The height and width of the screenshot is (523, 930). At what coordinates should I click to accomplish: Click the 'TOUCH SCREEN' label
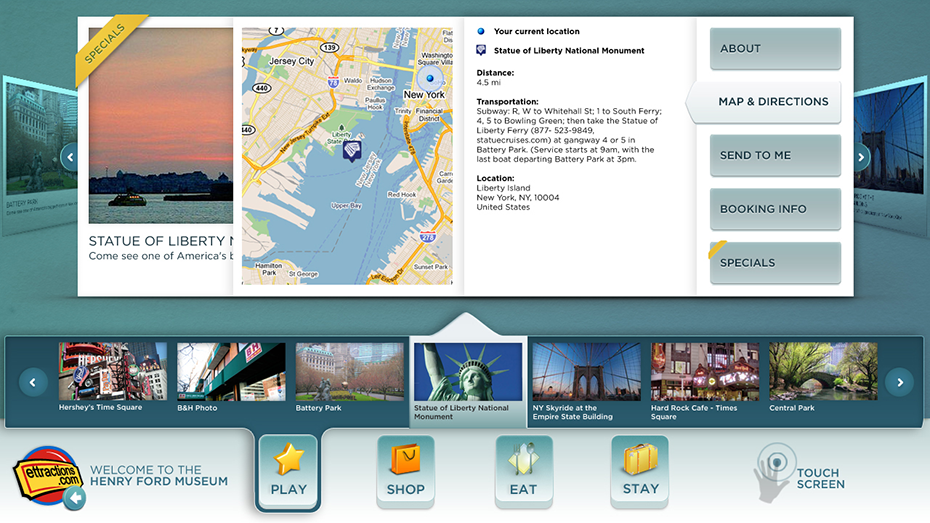[821, 479]
